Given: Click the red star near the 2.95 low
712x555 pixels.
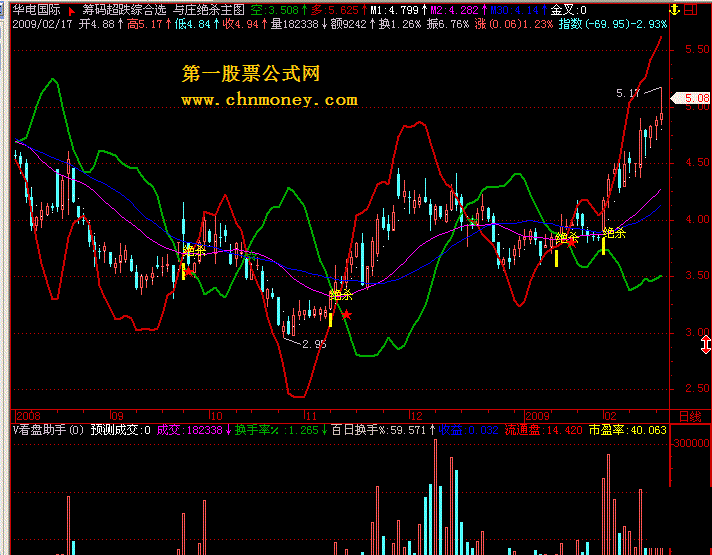Looking at the screenshot, I should (346, 314).
